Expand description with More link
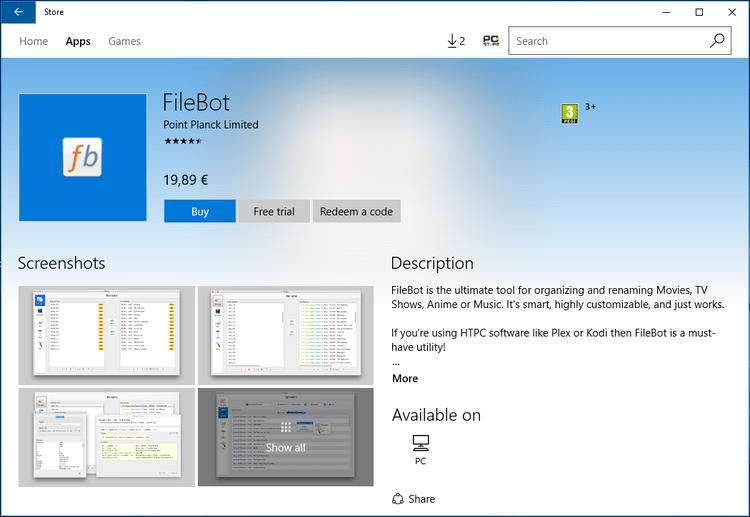 click(x=405, y=378)
